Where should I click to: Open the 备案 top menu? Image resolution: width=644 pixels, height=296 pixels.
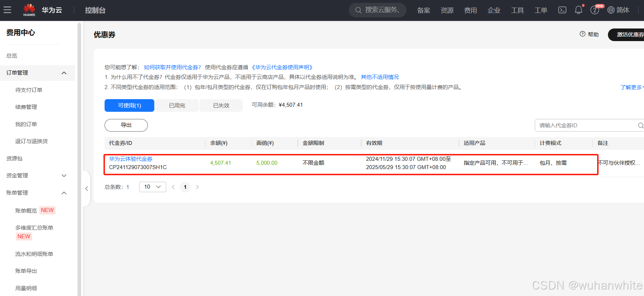tap(424, 10)
